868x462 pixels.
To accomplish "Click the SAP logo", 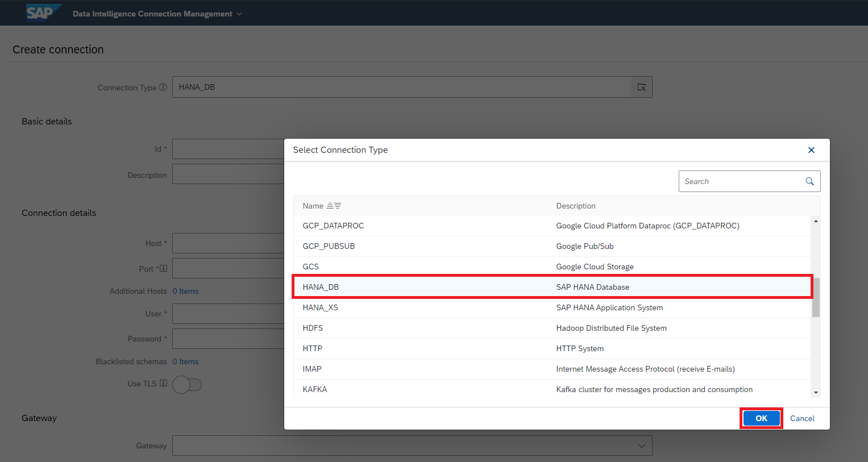I will (x=40, y=13).
